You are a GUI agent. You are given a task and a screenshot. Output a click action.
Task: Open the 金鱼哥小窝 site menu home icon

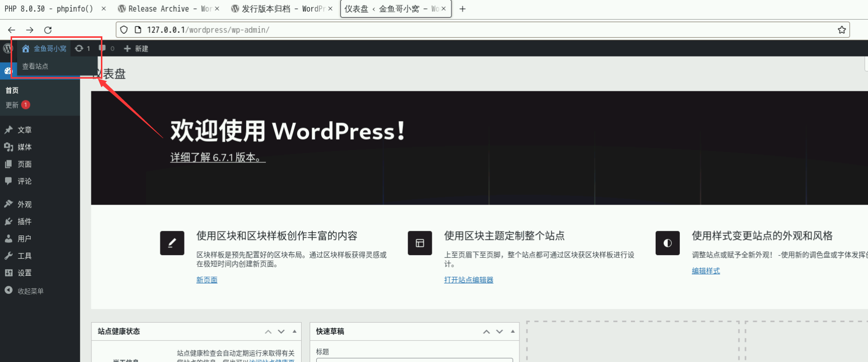[26, 48]
